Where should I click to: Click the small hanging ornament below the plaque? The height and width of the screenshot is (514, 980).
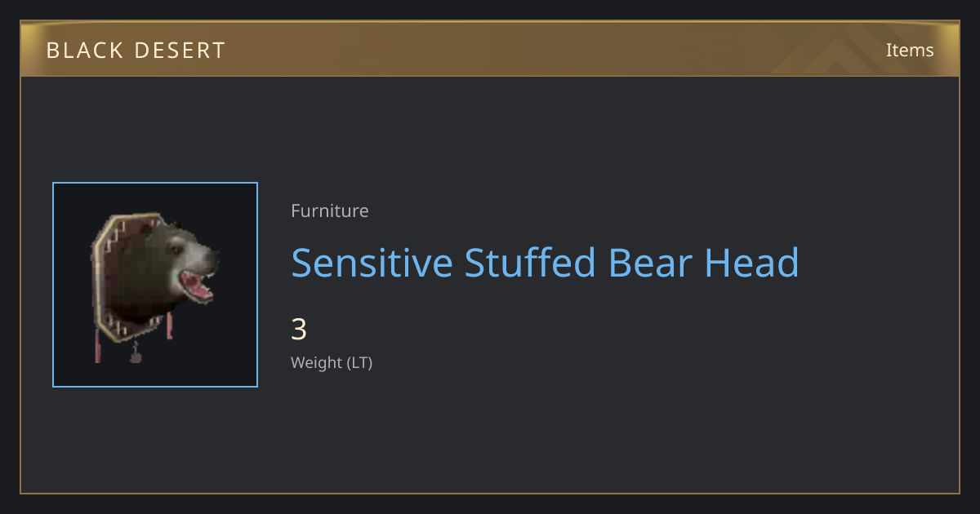point(136,353)
